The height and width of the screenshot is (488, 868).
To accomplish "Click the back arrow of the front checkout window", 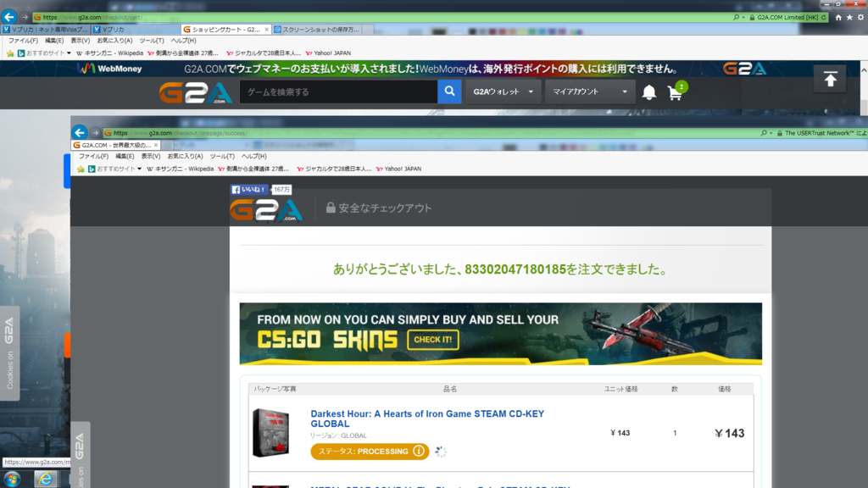I will (x=80, y=133).
